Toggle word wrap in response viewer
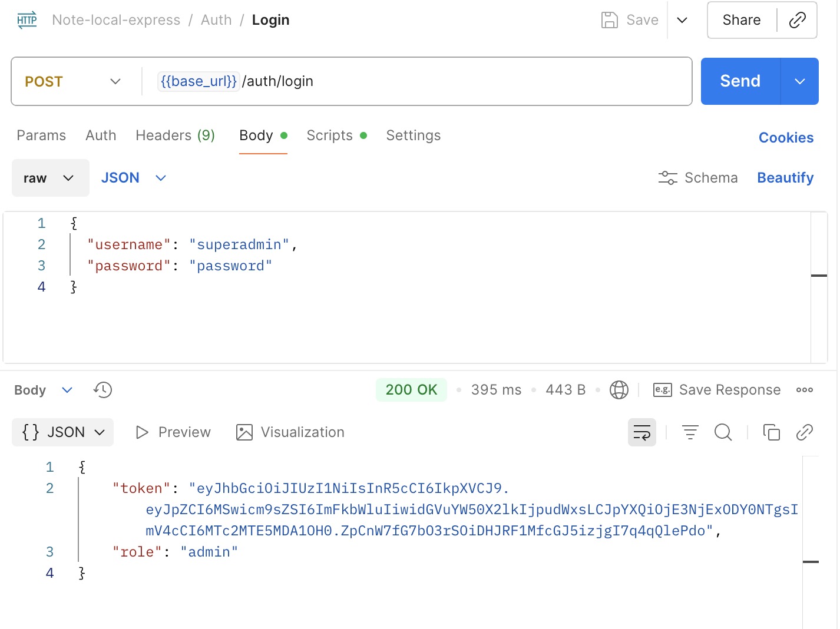The image size is (840, 629). [x=641, y=433]
